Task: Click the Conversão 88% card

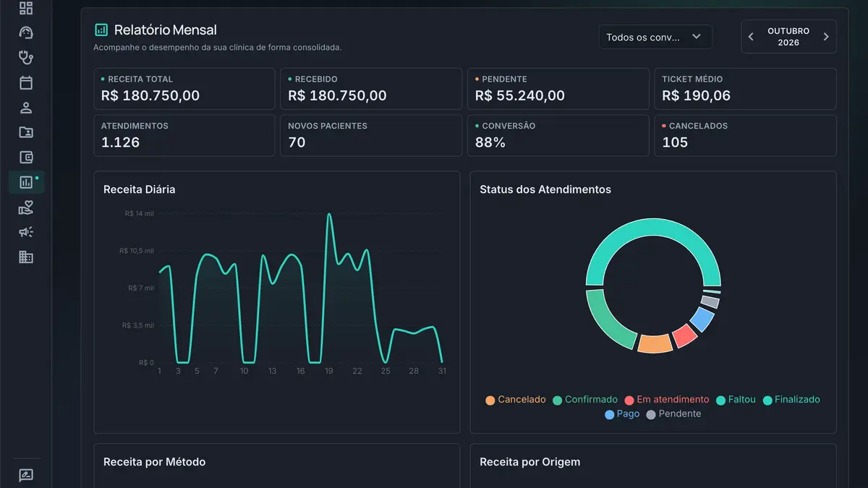Action: point(558,135)
